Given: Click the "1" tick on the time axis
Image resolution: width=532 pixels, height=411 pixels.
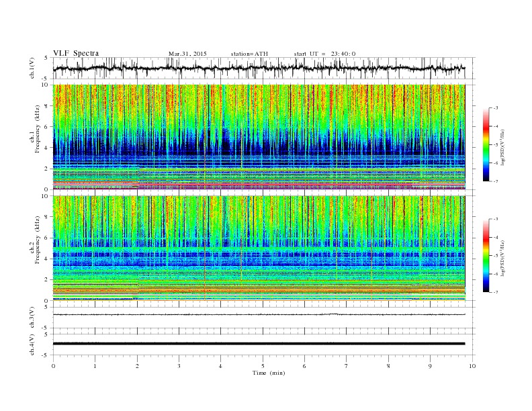Looking at the screenshot, I should click(x=95, y=366).
